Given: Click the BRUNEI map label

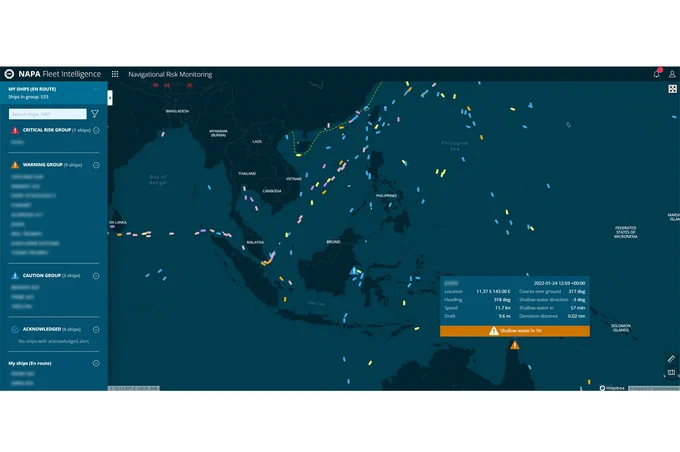Looking at the screenshot, I should [x=333, y=242].
